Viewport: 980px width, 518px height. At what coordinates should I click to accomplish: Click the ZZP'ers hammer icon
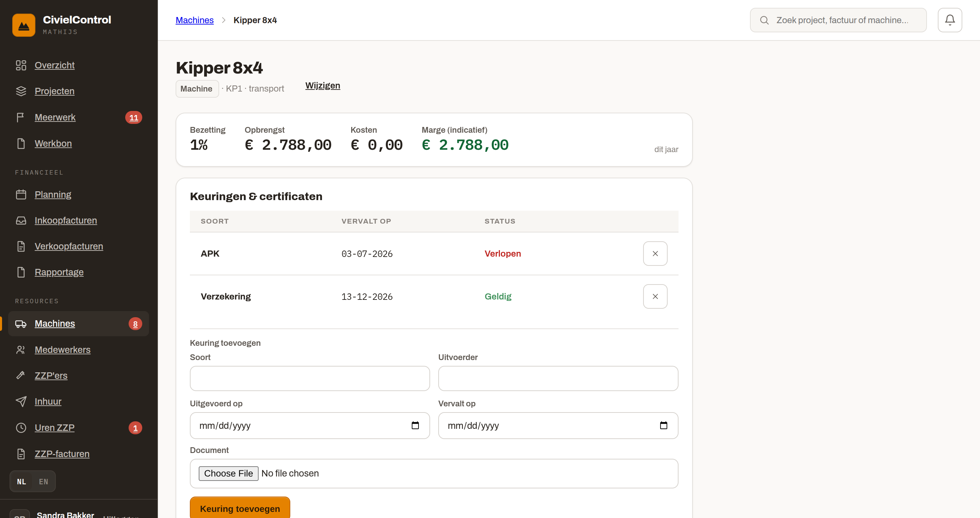pyautogui.click(x=21, y=376)
